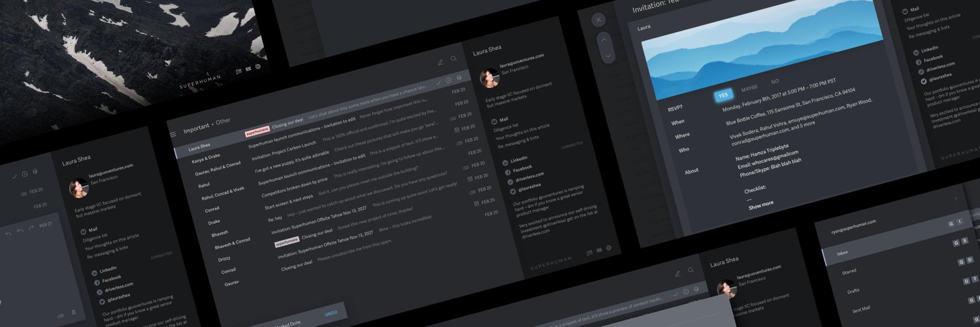Click the UNDO button on the Marked Done toast

click(x=331, y=314)
